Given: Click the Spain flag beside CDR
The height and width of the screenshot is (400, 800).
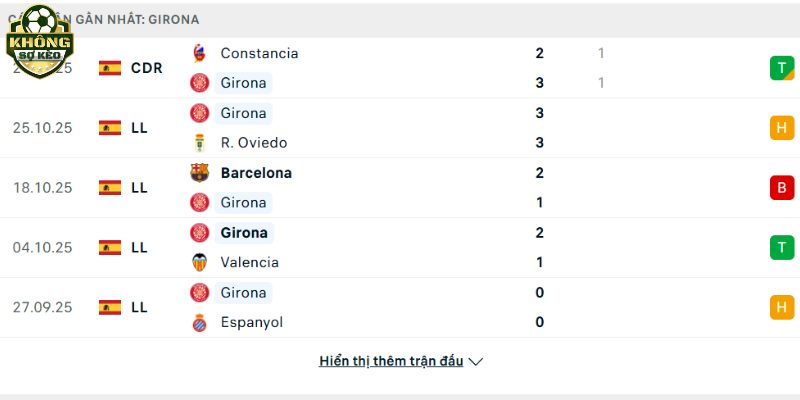Looking at the screenshot, I should (110, 68).
